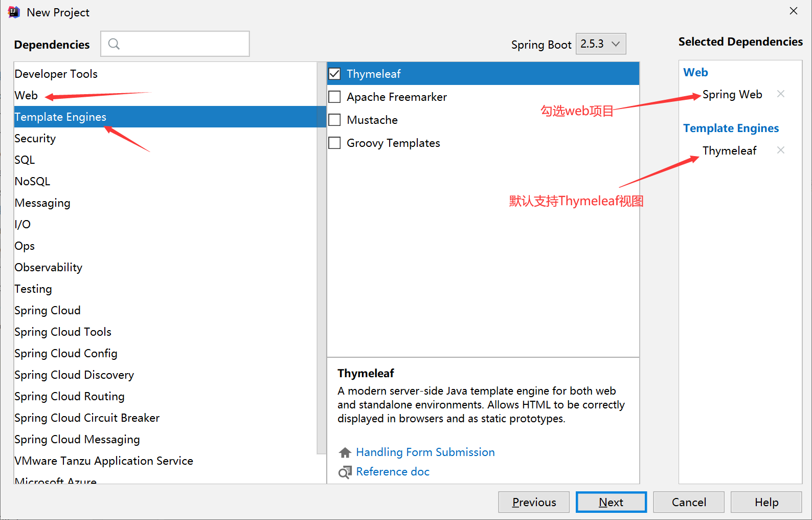Select the Spring Cloud Config category
The height and width of the screenshot is (520, 812).
tap(166, 353)
